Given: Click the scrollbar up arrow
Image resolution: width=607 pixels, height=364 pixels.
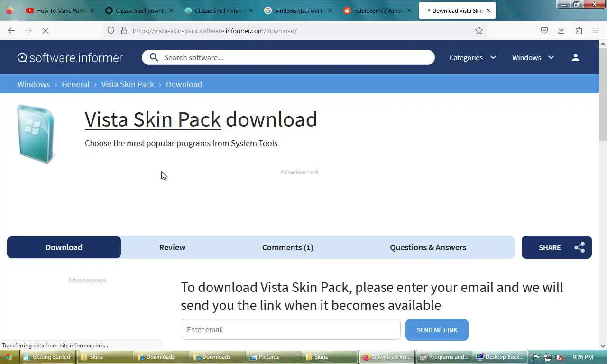Looking at the screenshot, I should click(x=603, y=44).
